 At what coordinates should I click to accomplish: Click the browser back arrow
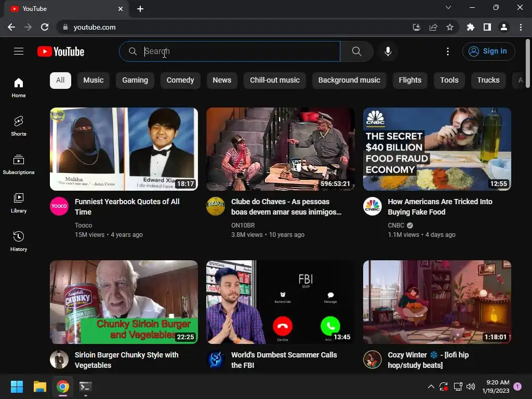tap(11, 27)
